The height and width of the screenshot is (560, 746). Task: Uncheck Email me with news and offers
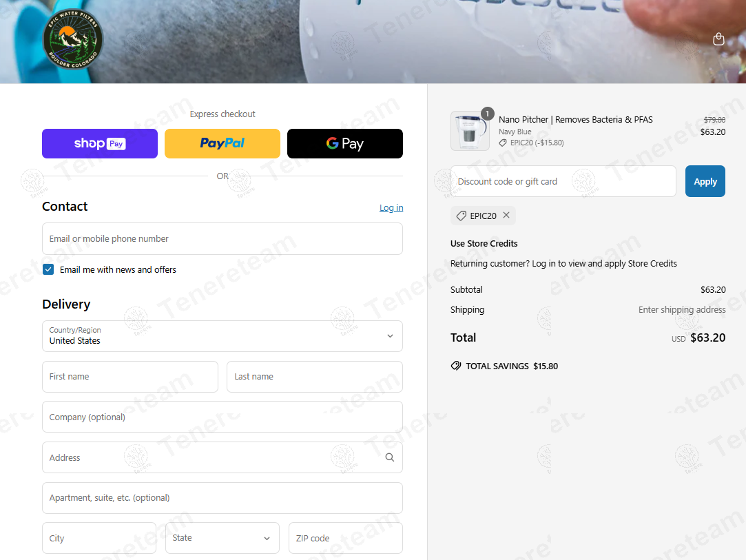[48, 270]
